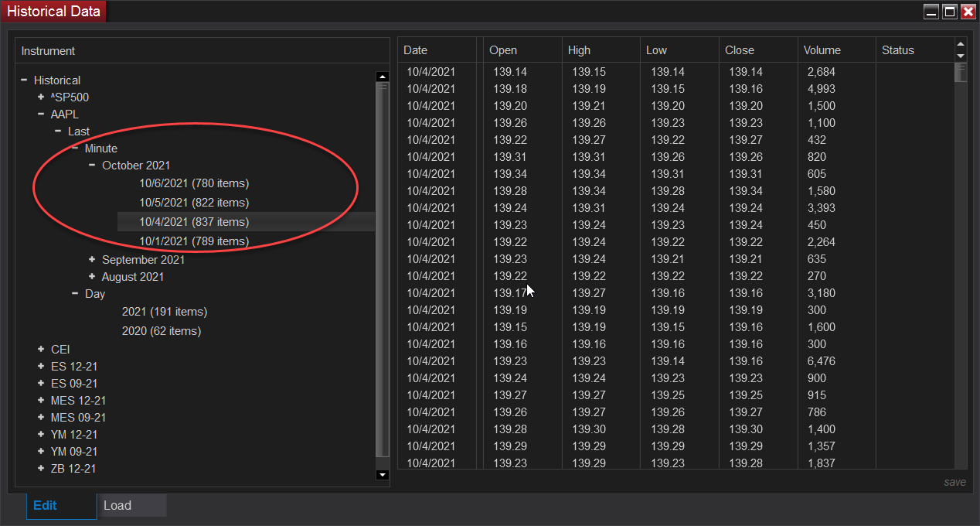Click the ^SP500 tree label

point(70,97)
